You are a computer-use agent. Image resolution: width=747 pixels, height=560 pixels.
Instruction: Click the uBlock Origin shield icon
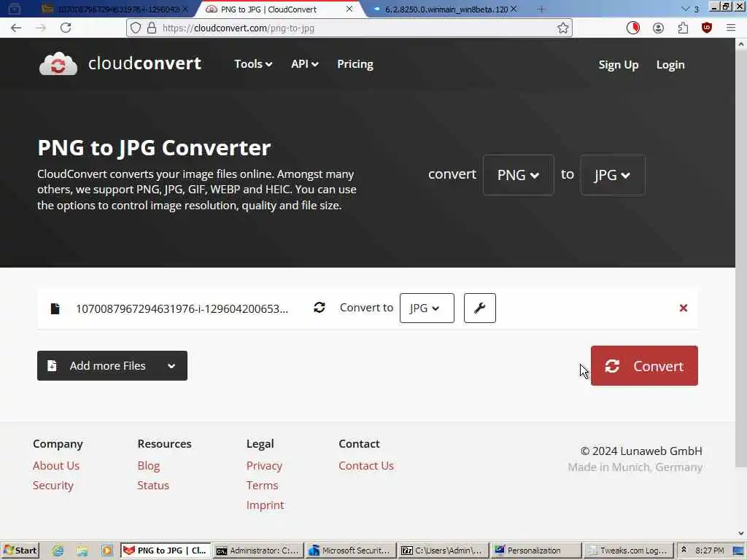coord(707,28)
